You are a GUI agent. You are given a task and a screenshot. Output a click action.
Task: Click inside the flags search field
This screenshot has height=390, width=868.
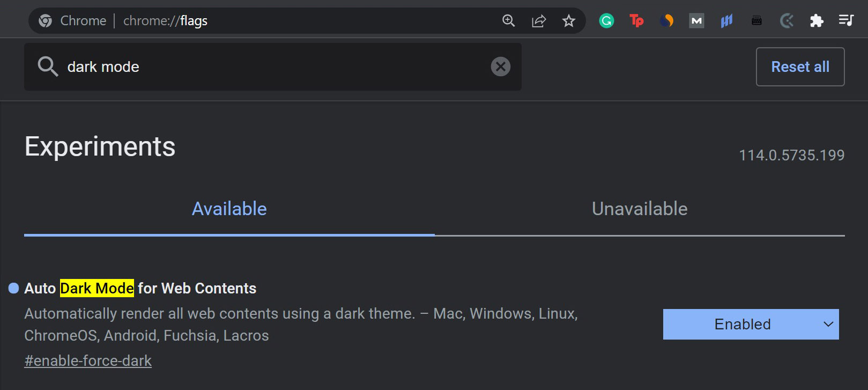272,67
